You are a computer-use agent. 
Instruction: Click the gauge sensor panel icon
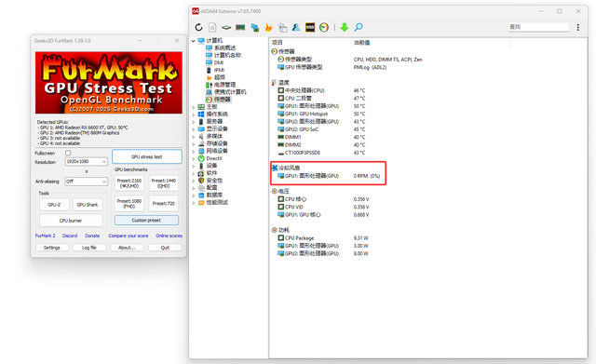tap(324, 27)
